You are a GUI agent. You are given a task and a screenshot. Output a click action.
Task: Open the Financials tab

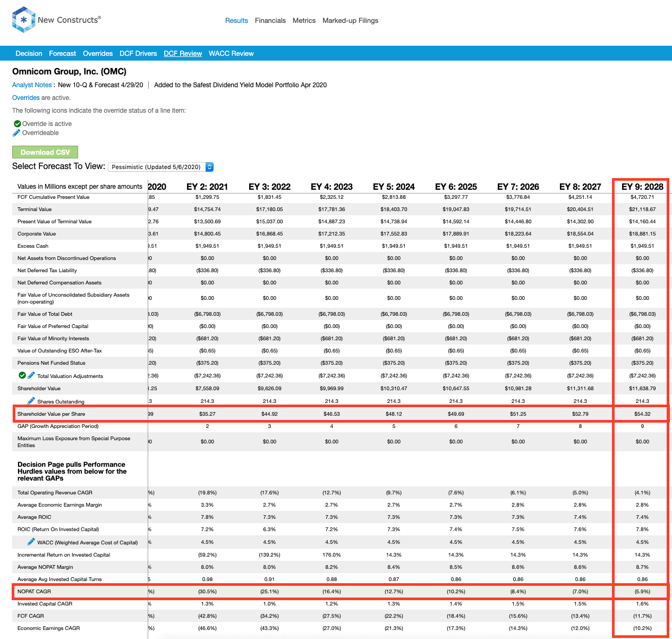(x=270, y=21)
